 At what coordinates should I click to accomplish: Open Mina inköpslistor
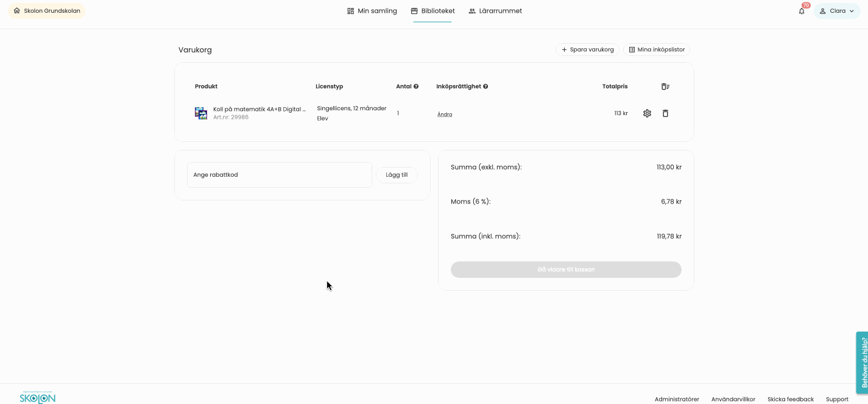coord(656,49)
